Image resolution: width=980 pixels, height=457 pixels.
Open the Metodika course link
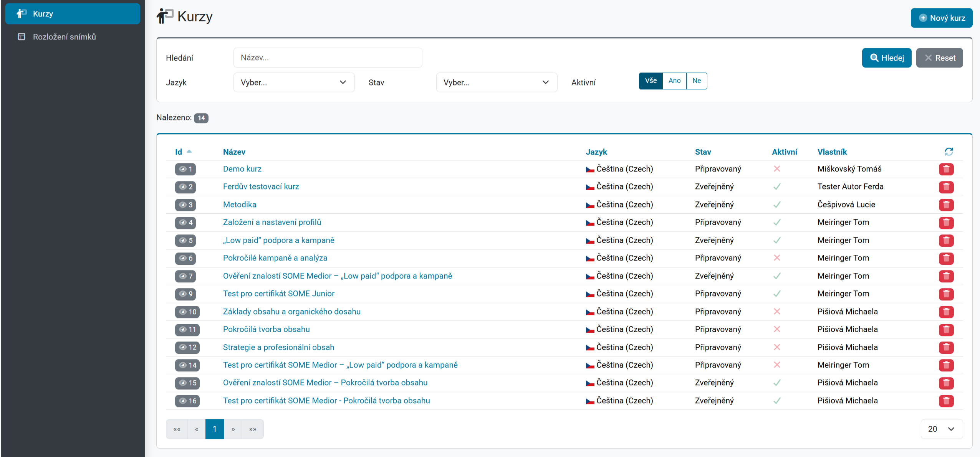tap(240, 205)
